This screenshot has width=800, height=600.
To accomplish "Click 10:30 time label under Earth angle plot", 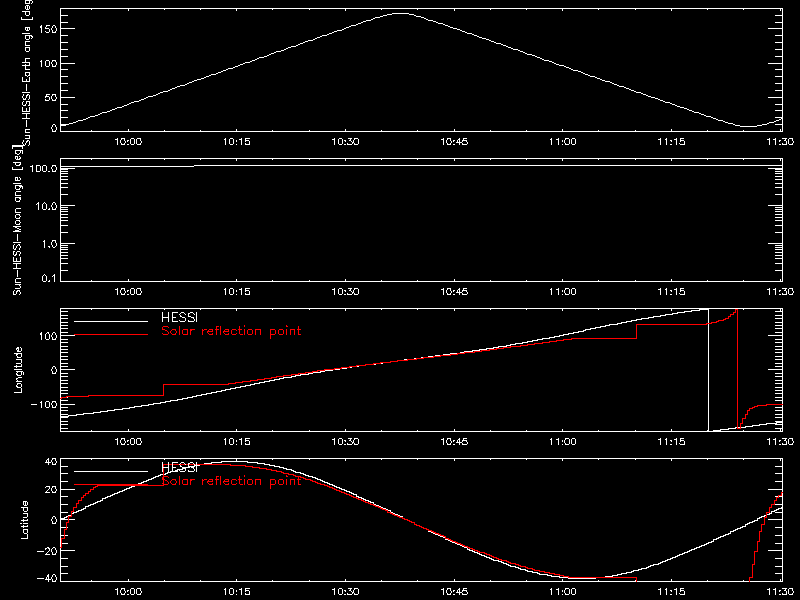I will 345,142.
